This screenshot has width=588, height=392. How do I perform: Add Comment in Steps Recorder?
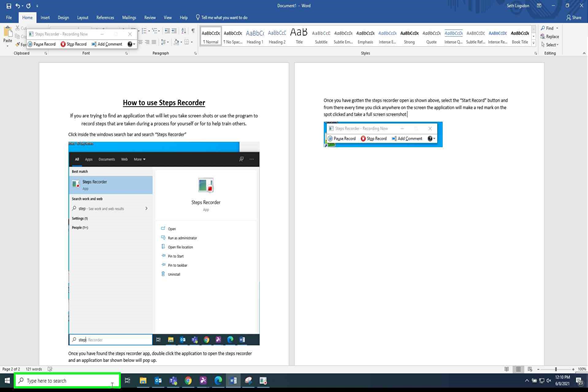tap(107, 44)
